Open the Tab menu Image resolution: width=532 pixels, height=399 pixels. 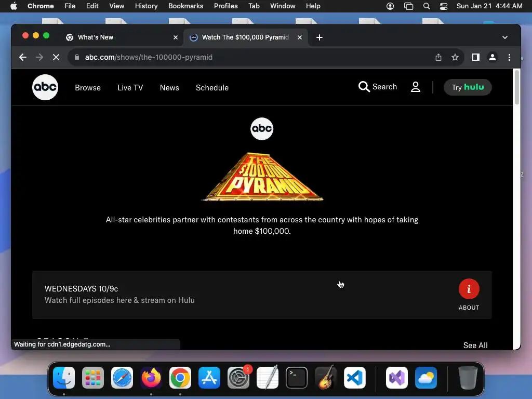point(254,6)
